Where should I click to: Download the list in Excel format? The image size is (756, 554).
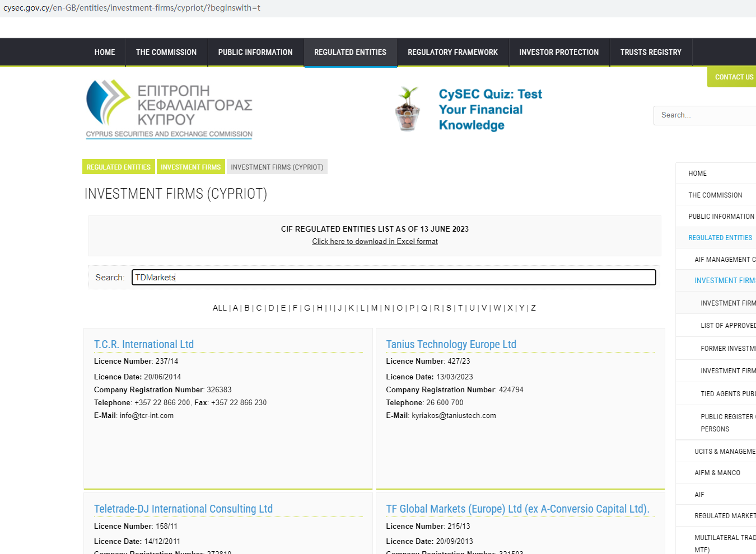pyautogui.click(x=375, y=241)
